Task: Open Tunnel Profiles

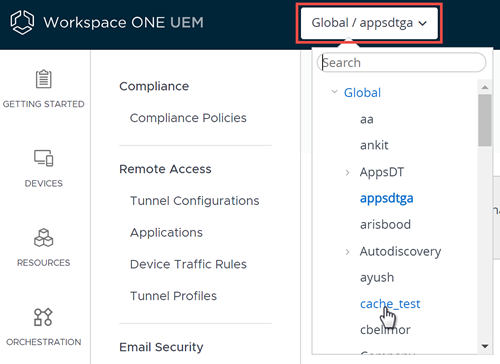Action: [173, 296]
